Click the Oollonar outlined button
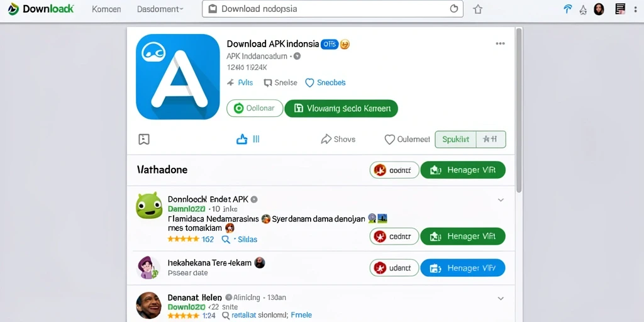 pos(255,108)
